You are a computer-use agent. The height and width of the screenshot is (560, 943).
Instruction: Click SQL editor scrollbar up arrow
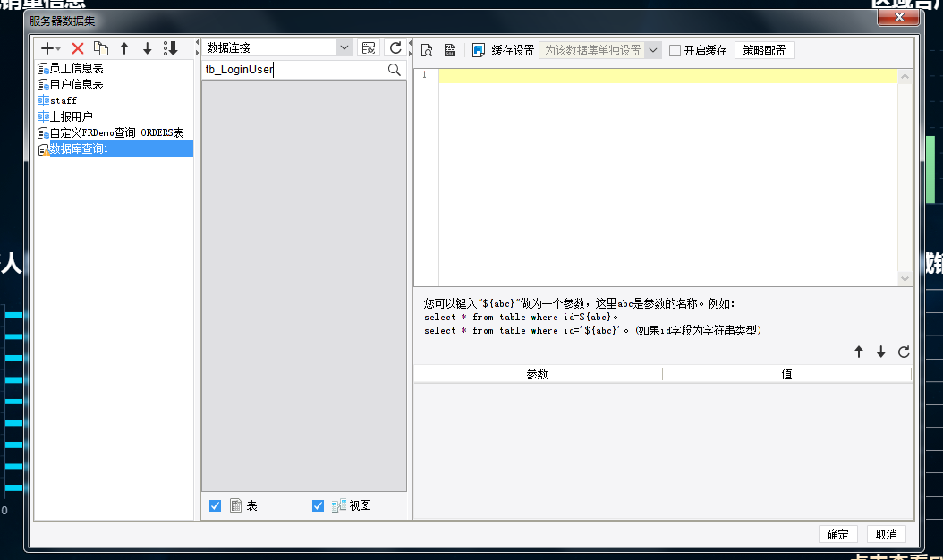905,76
